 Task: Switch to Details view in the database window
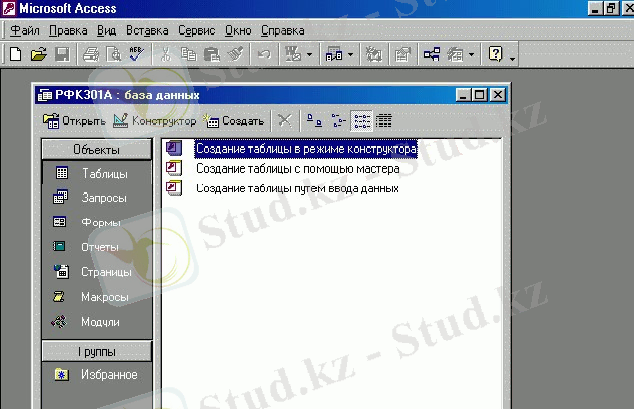(384, 120)
